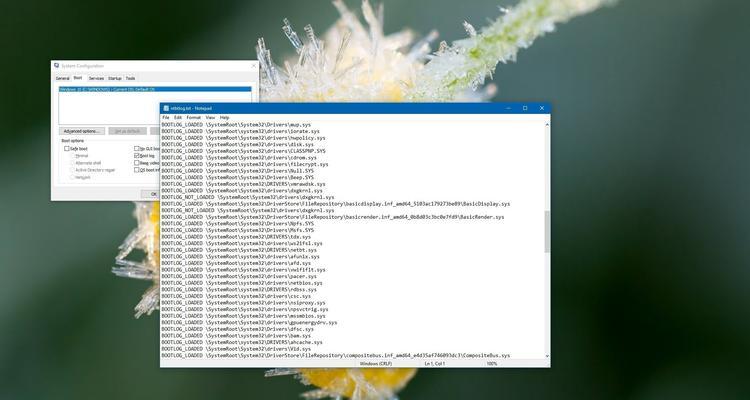Open the File menu in Notepad
This screenshot has width=750, height=400.
click(166, 117)
